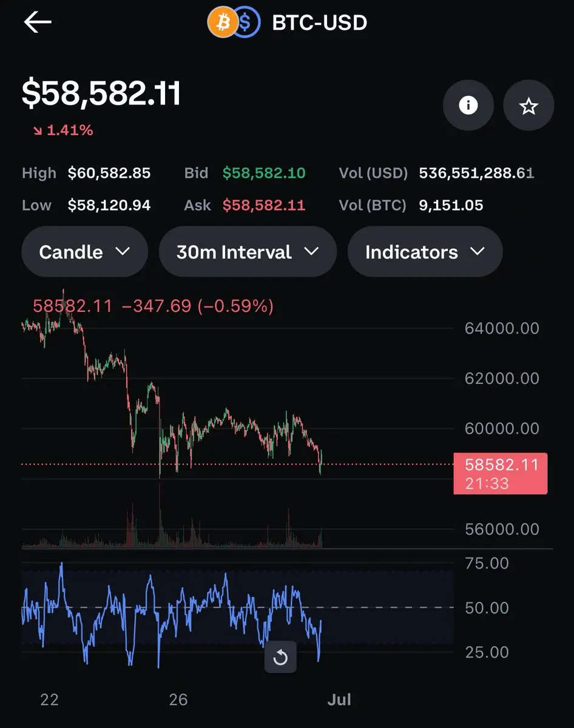Open the info icon button
Viewport: 574px width, 728px height.
[468, 106]
